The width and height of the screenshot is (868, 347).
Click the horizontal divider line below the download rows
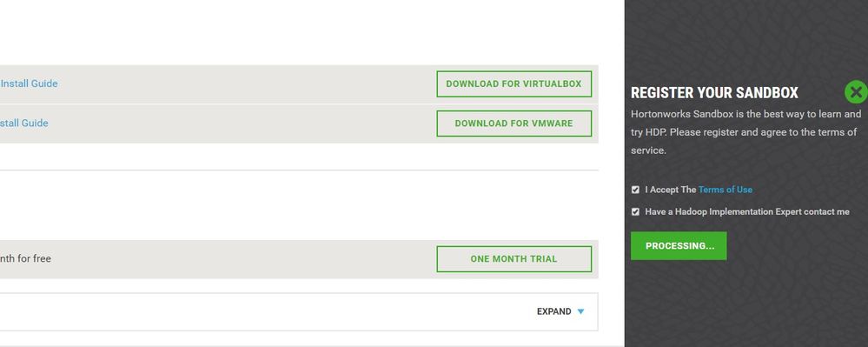(299, 170)
